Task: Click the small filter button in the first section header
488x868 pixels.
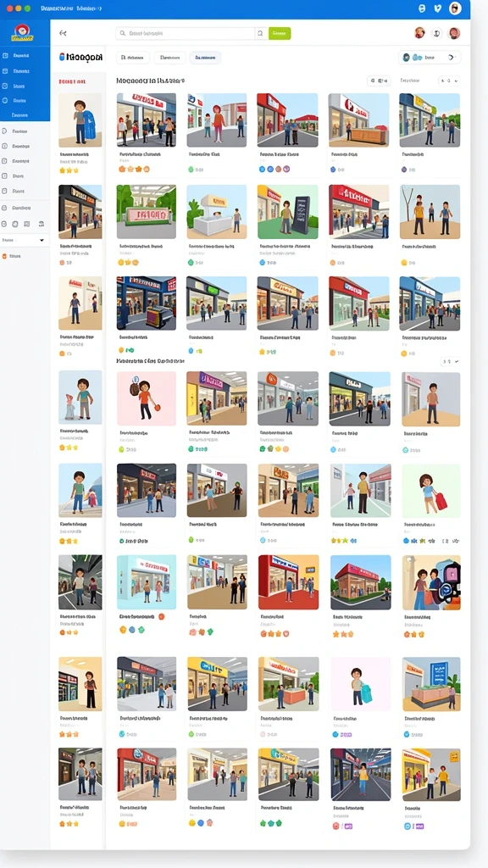Action: click(379, 81)
